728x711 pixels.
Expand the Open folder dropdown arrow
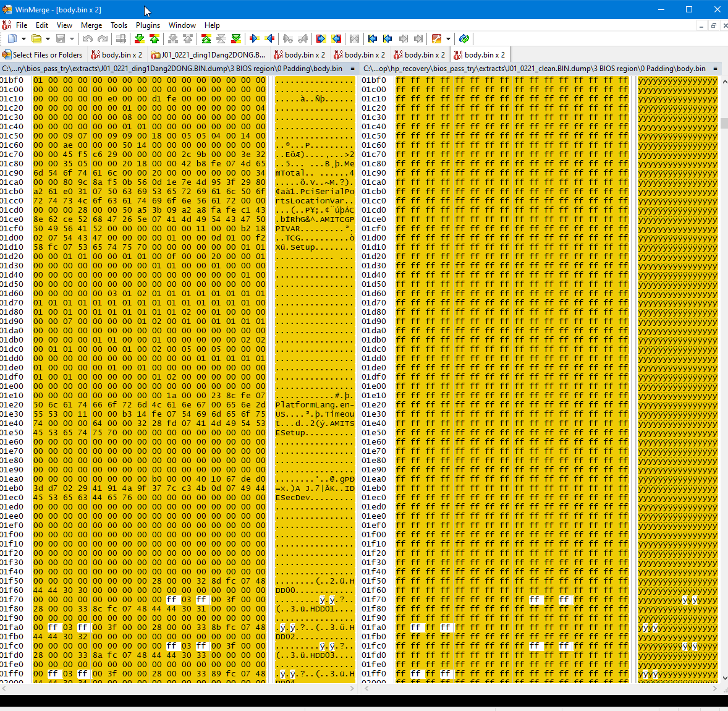[48, 39]
